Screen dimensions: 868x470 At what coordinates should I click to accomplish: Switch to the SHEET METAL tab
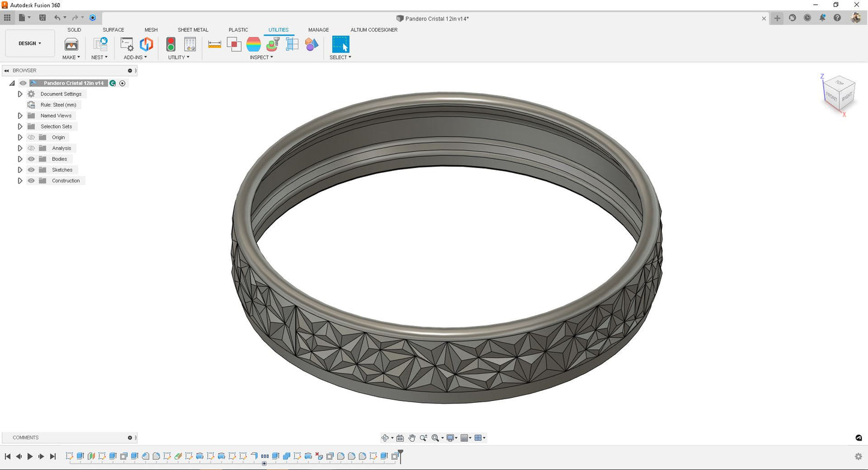coord(193,30)
